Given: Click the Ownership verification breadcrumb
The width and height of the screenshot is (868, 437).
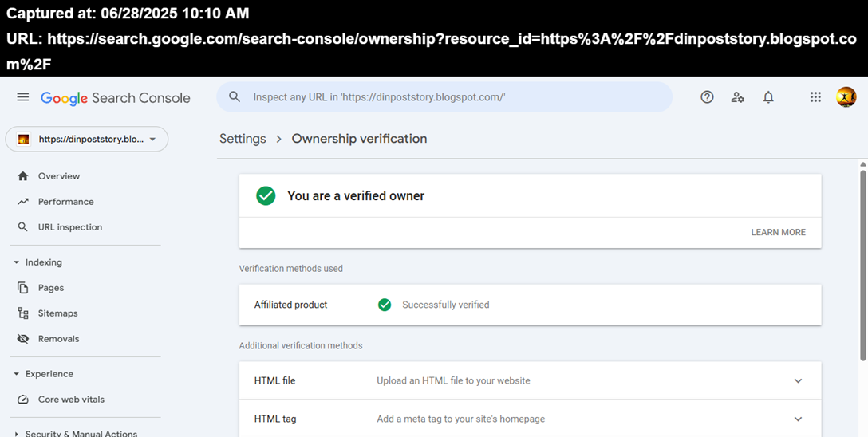Looking at the screenshot, I should click(359, 138).
